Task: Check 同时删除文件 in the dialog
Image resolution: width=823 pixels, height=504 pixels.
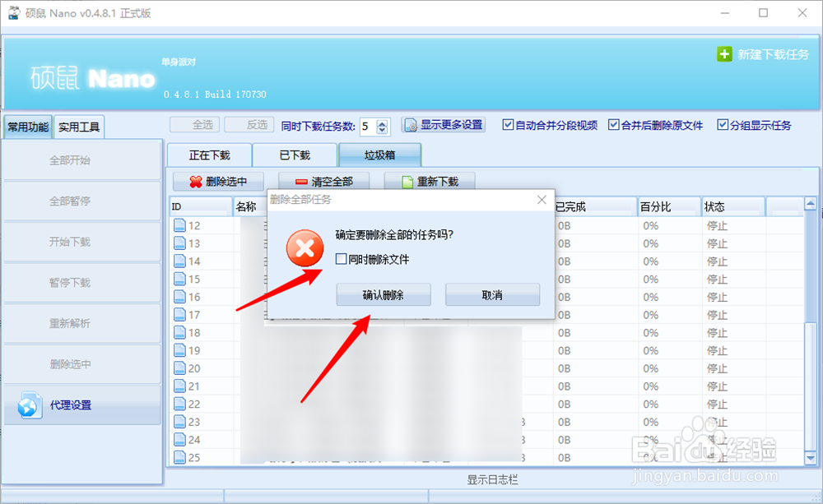Action: coord(342,258)
